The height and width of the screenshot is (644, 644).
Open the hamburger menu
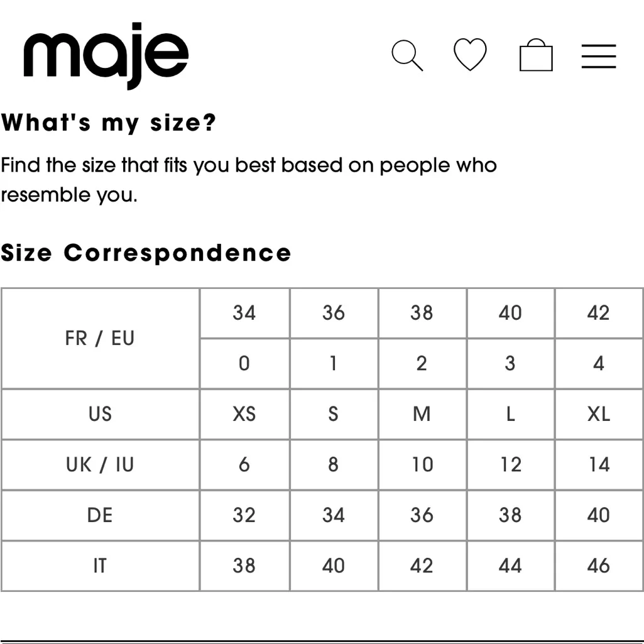[x=598, y=56]
